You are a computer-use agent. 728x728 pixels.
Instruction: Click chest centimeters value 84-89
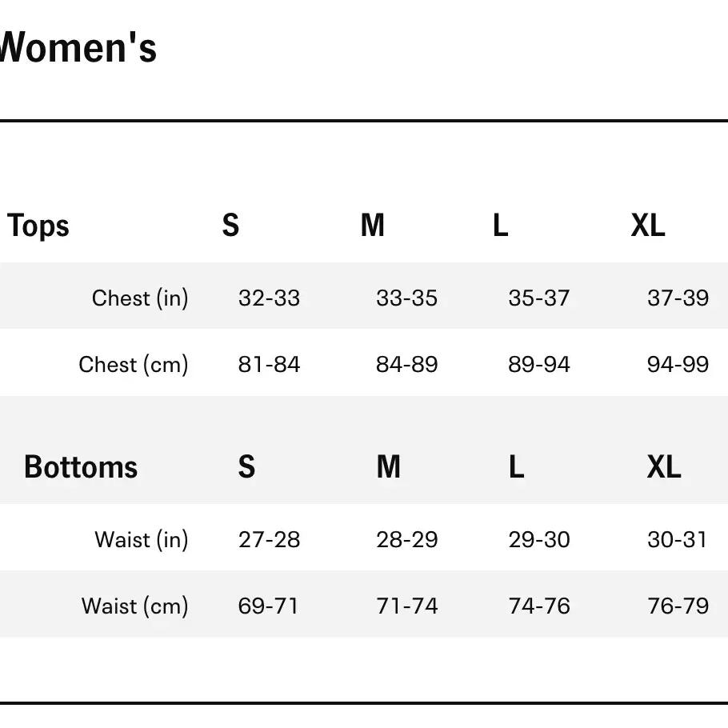[x=406, y=365]
